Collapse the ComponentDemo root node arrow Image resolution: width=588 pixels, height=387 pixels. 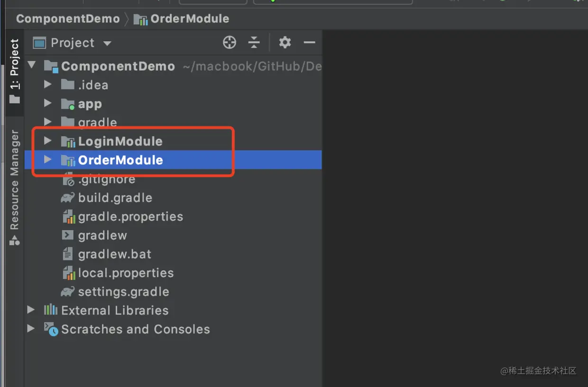click(32, 65)
